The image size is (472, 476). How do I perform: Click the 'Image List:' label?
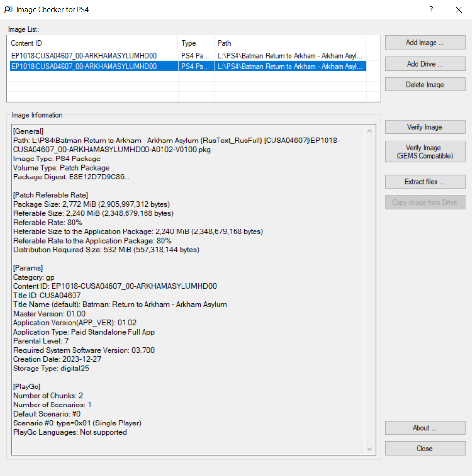pos(23,29)
